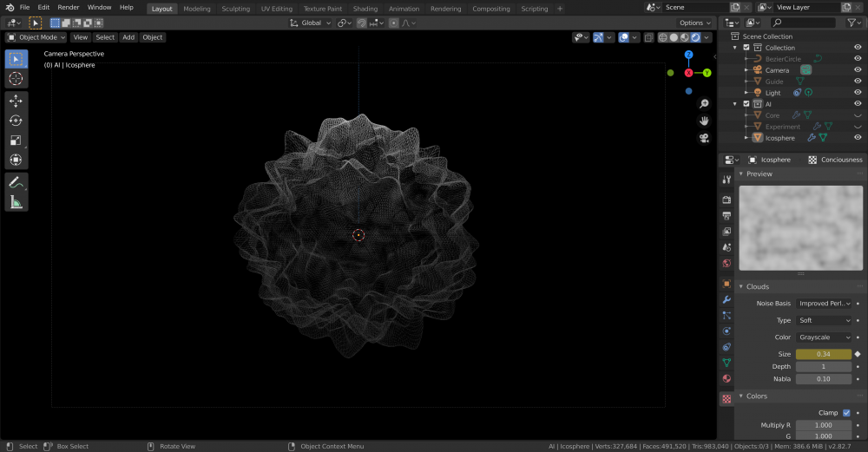Image resolution: width=868 pixels, height=452 pixels.
Task: Toggle visibility of the Camera object
Action: pyautogui.click(x=858, y=70)
